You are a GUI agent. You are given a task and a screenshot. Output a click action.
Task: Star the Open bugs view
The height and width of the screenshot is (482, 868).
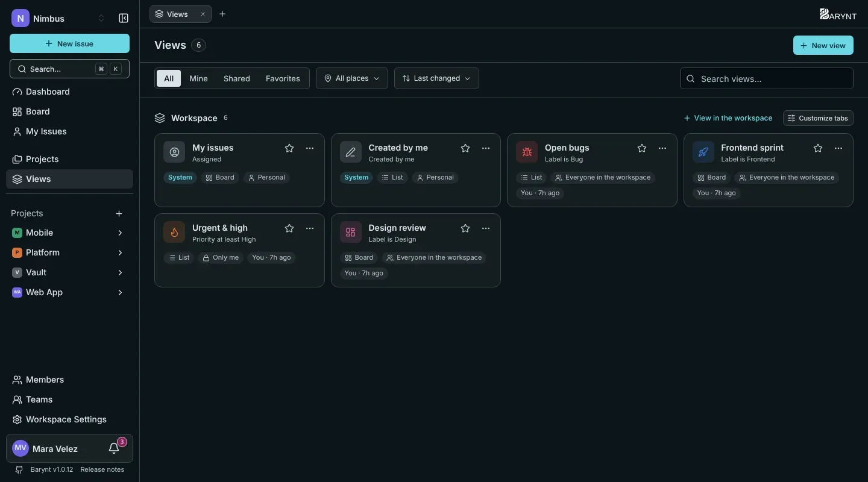tap(642, 148)
